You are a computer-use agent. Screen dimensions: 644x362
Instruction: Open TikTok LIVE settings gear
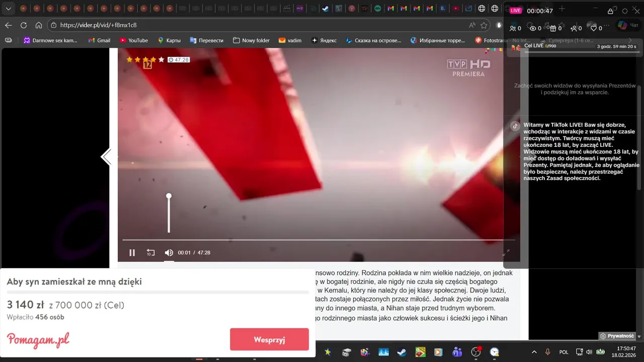[x=625, y=11]
